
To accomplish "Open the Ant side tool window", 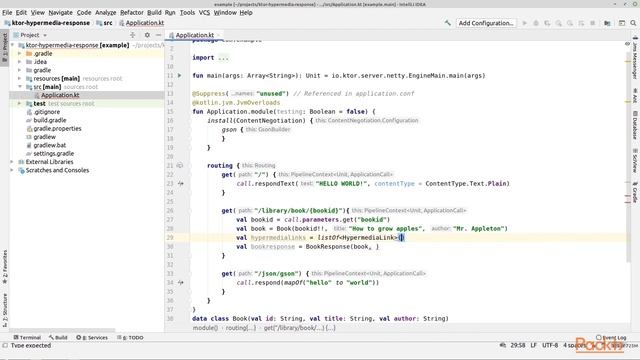I will (635, 96).
